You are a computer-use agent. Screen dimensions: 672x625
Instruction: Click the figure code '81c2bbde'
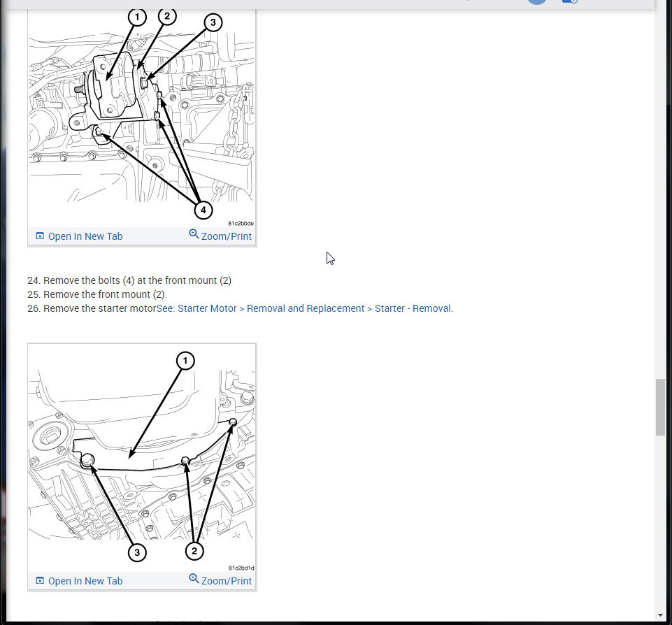[x=241, y=223]
